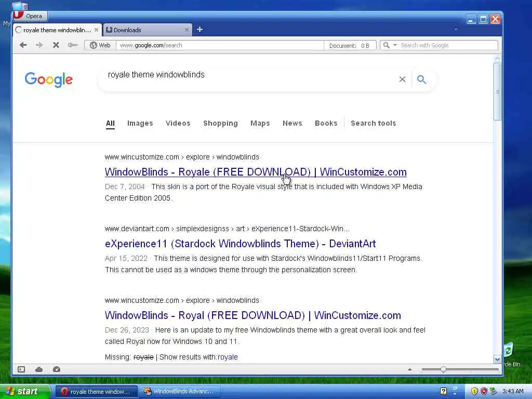Screen dimensions: 532x399
Task: Close the Downloads tab
Action: point(187,30)
